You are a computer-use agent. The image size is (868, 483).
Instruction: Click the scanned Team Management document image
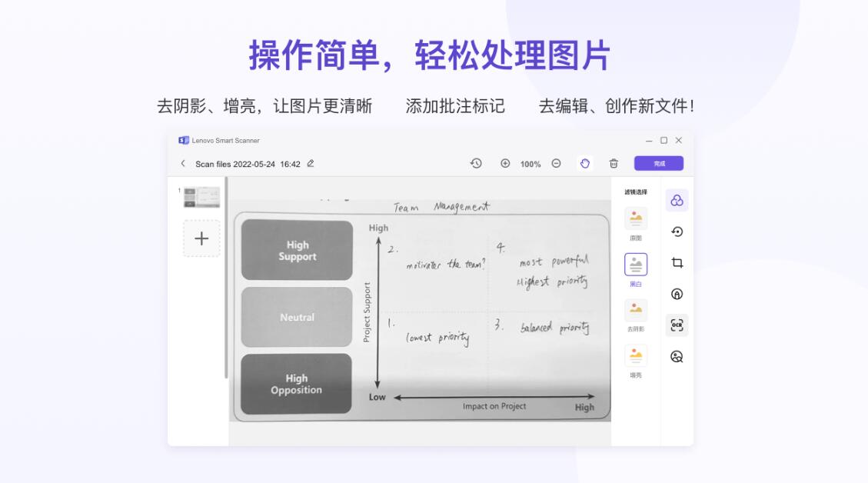pyautogui.click(x=420, y=310)
